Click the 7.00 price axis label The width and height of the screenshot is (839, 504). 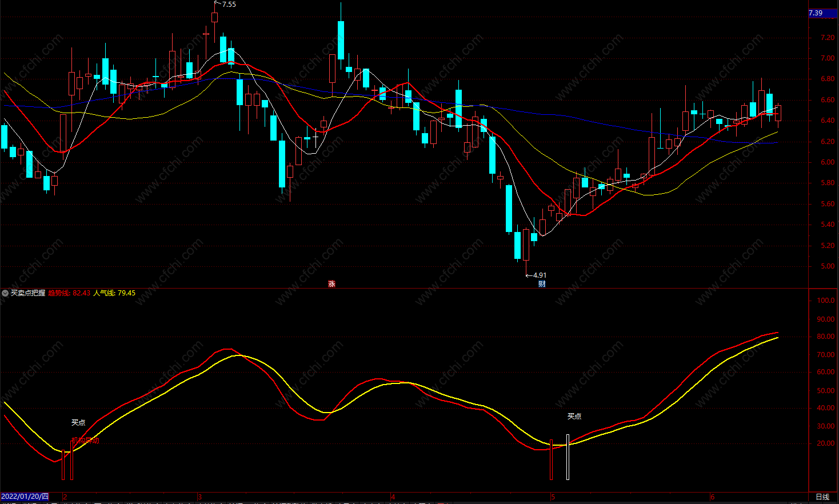click(x=827, y=58)
